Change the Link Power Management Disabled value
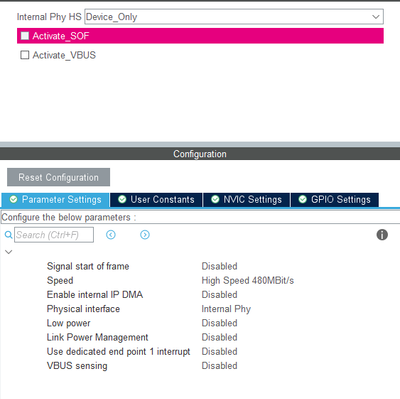Image resolution: width=400 pixels, height=399 pixels. click(x=219, y=337)
